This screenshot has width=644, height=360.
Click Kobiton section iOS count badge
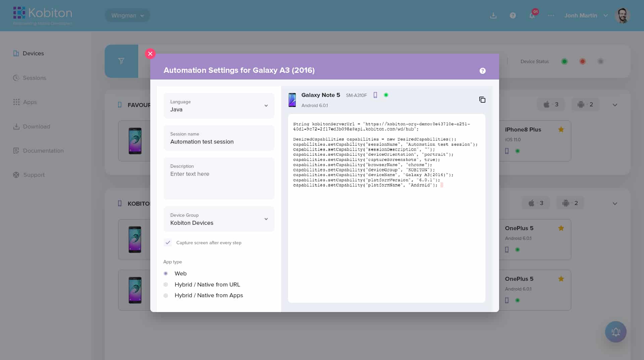536,203
